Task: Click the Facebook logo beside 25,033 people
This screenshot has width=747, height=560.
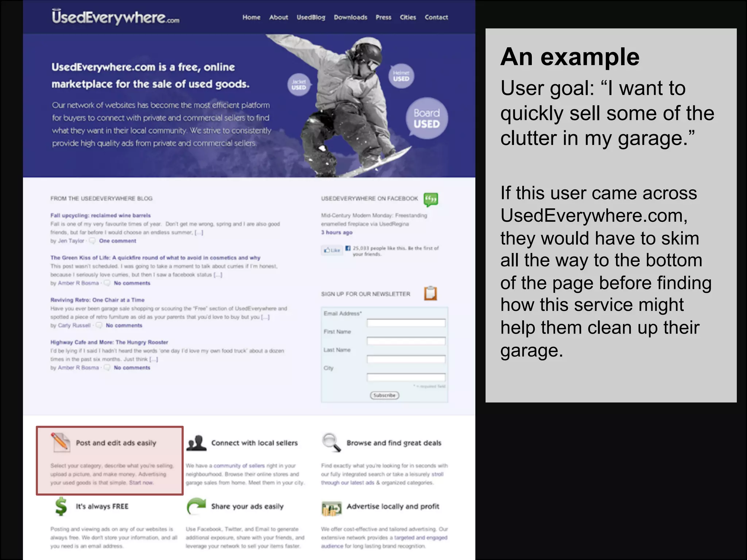Action: pos(348,248)
